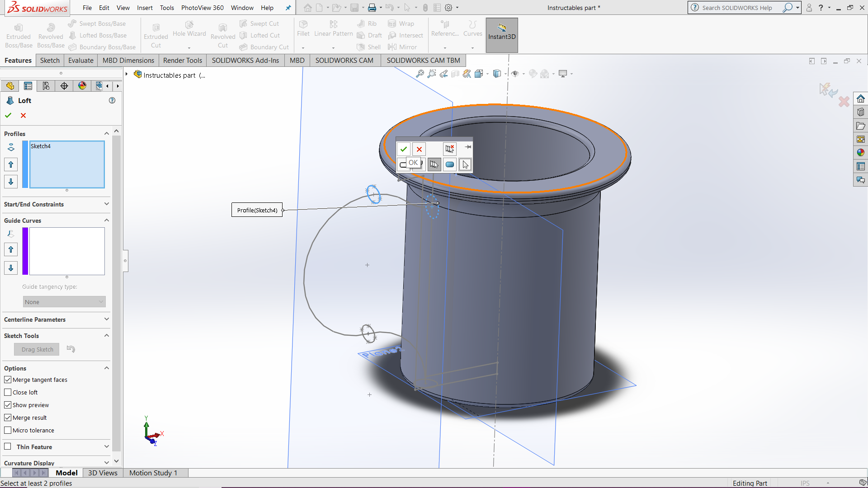Disable the Merge tangent faces checkbox

click(x=8, y=380)
